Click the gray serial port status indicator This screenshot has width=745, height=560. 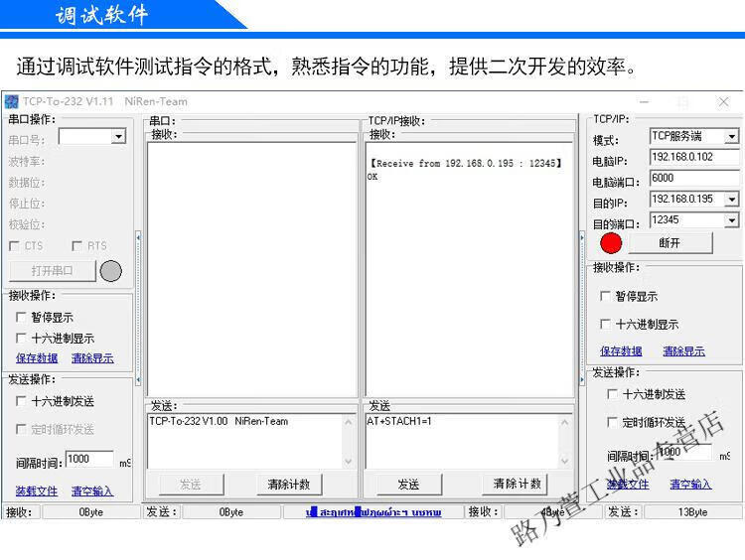[x=110, y=271]
